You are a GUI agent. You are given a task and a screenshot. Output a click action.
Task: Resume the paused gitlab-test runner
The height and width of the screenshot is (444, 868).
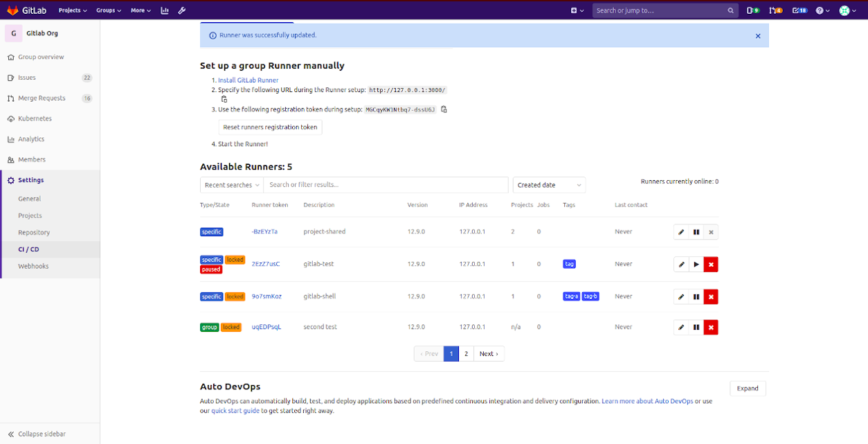[696, 264]
